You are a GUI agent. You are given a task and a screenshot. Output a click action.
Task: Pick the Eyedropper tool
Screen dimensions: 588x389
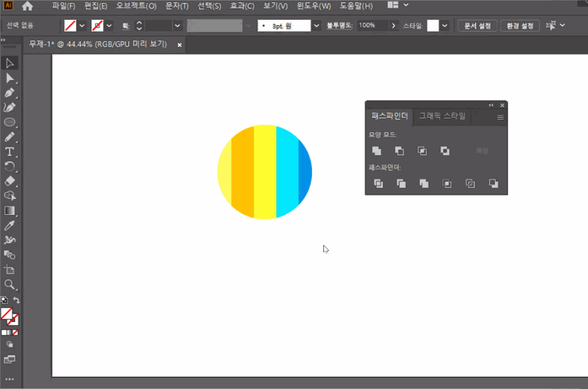tap(9, 226)
